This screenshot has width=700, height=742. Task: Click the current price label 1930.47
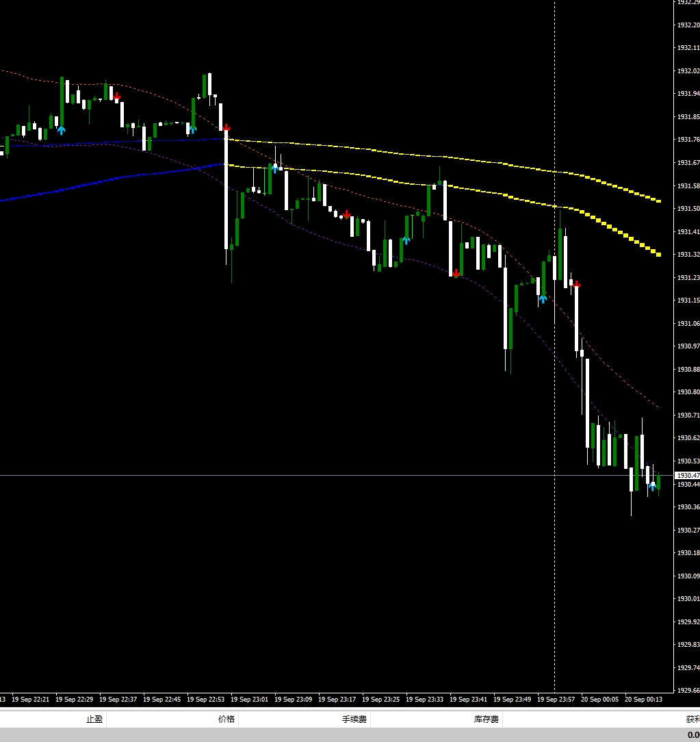point(687,475)
